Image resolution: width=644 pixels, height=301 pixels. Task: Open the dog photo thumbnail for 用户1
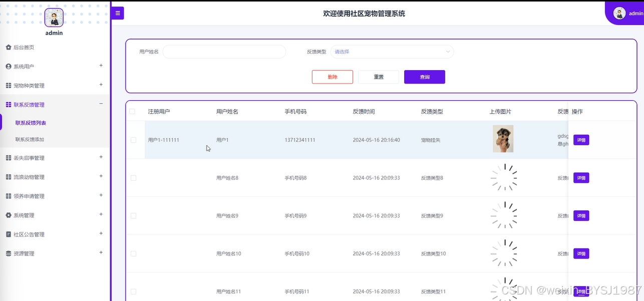(x=503, y=139)
